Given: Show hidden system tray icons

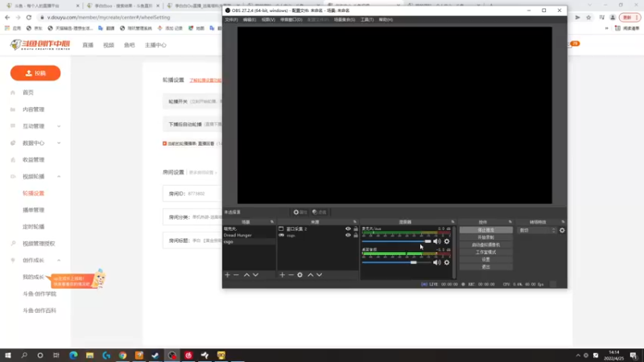Looking at the screenshot, I should pos(578,356).
